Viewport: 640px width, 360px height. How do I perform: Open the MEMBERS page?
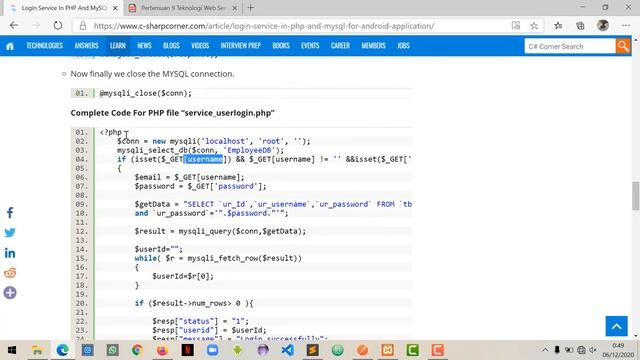point(373,46)
